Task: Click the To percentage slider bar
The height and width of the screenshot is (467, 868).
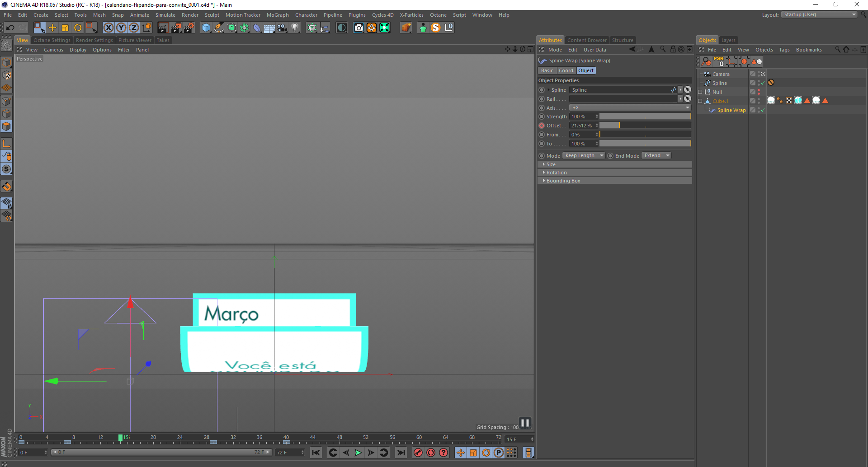Action: pyautogui.click(x=646, y=144)
